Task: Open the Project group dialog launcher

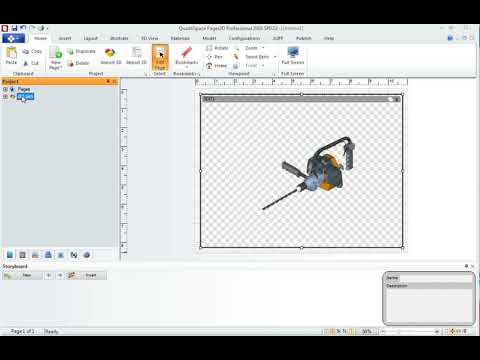Action: (x=146, y=74)
